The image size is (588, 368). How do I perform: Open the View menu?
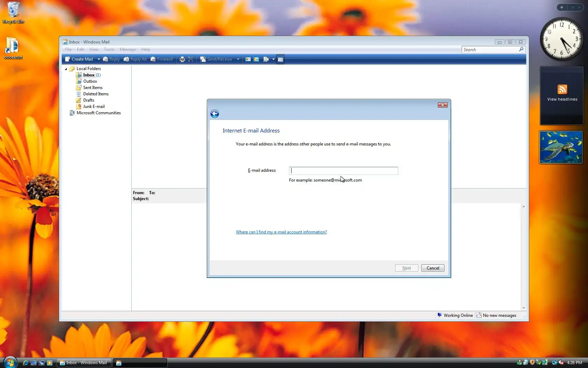(x=94, y=49)
